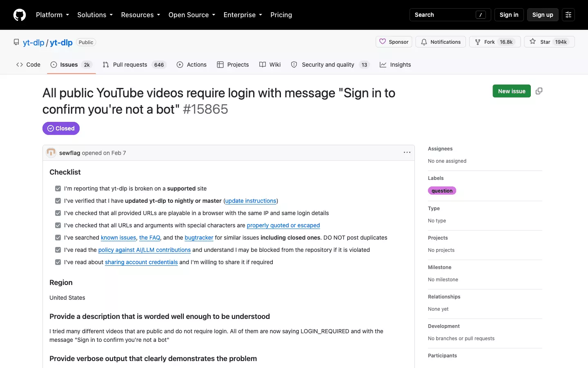
Task: Click the issue number #15865
Action: [205, 109]
